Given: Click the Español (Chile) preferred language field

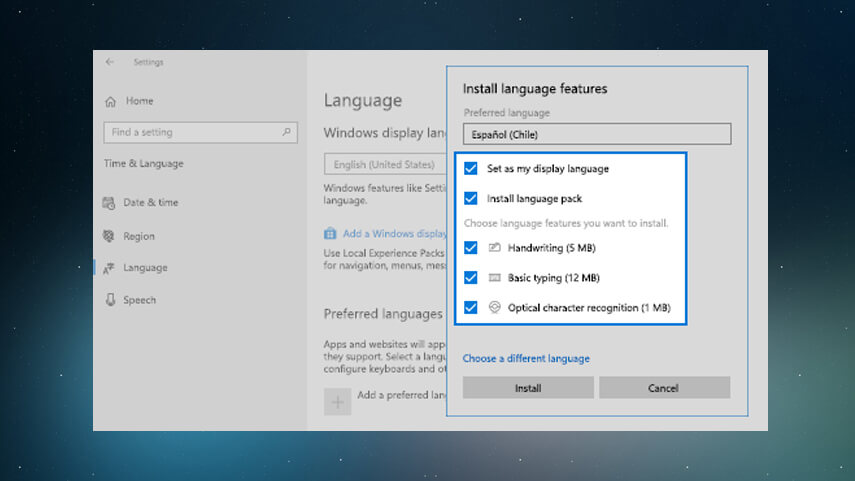Looking at the screenshot, I should click(x=597, y=134).
